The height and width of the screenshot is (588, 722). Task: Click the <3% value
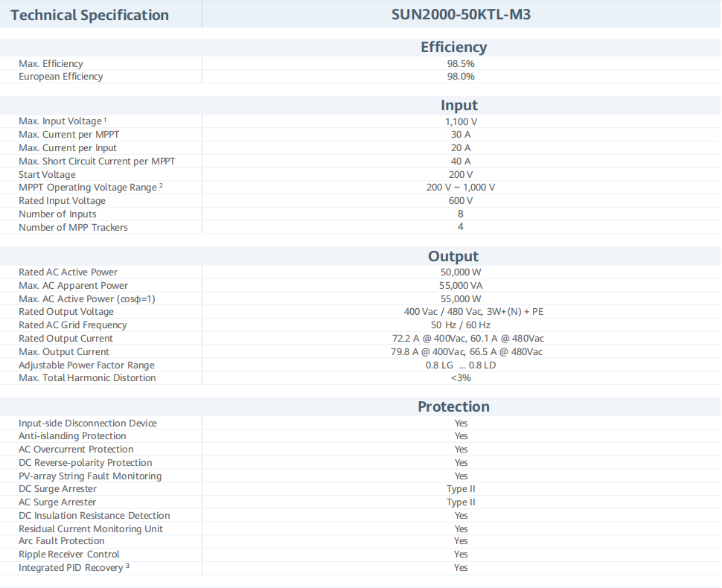click(x=461, y=378)
